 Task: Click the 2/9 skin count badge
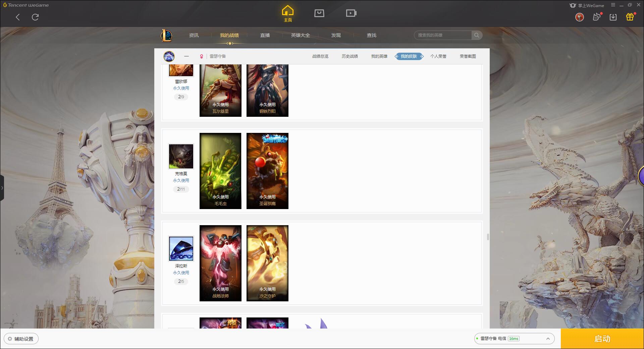181,97
